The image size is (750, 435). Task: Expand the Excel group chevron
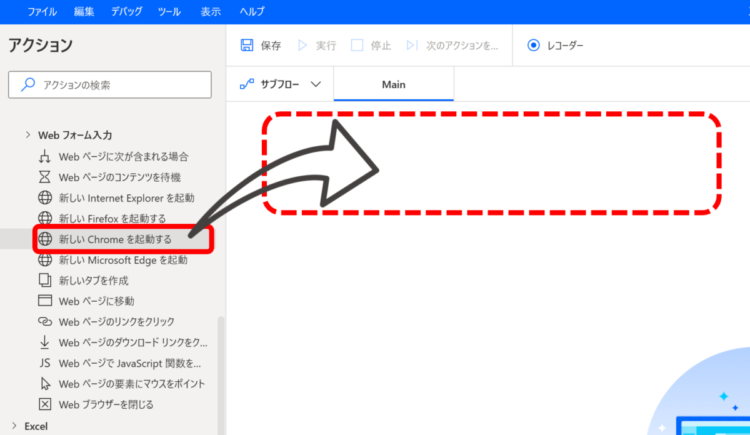(x=14, y=426)
